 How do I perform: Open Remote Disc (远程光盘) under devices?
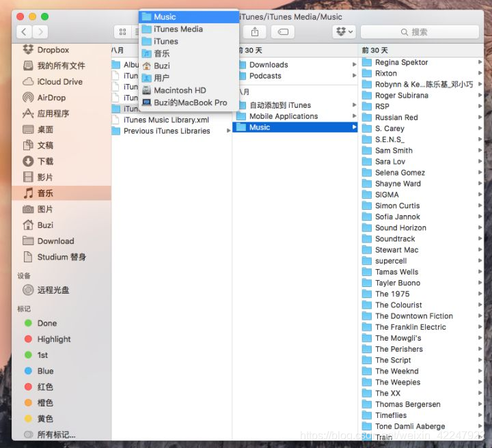click(61, 290)
